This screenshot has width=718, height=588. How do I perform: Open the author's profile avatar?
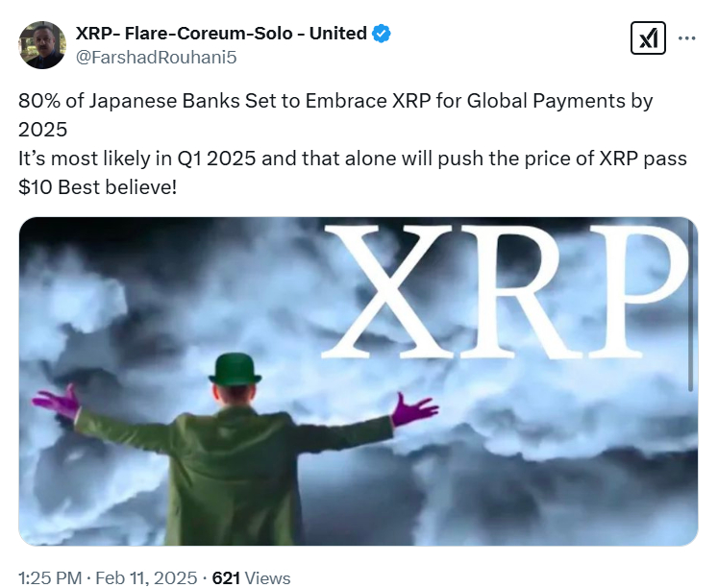42,45
